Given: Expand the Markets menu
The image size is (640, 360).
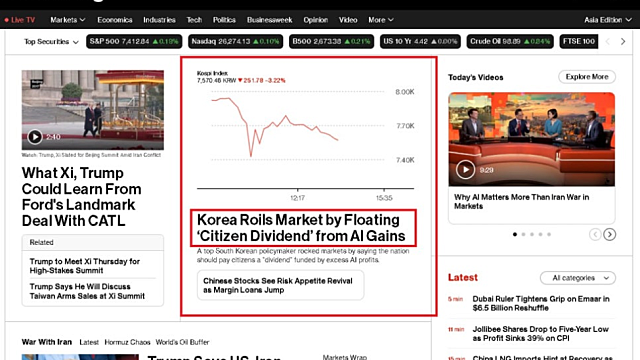Looking at the screenshot, I should tap(68, 20).
